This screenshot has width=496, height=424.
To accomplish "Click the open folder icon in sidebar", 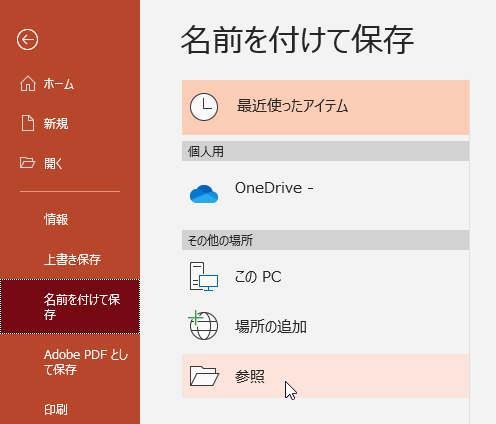I will click(x=27, y=163).
